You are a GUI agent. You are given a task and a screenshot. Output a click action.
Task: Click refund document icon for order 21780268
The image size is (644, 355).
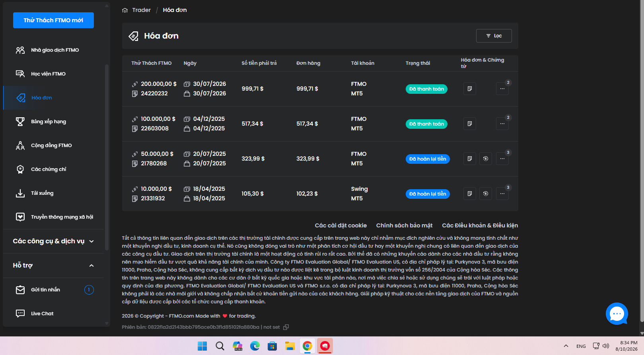(x=486, y=159)
